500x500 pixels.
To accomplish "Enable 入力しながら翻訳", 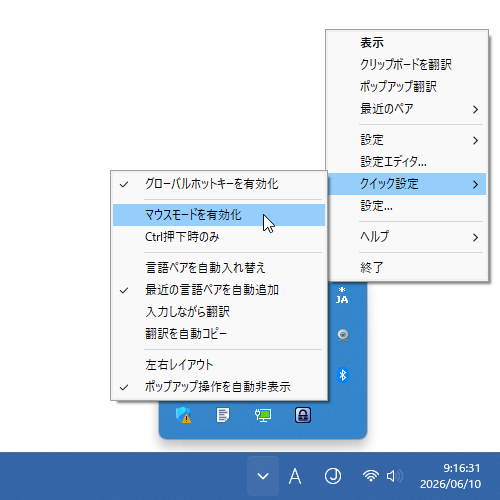I will coord(219,312).
